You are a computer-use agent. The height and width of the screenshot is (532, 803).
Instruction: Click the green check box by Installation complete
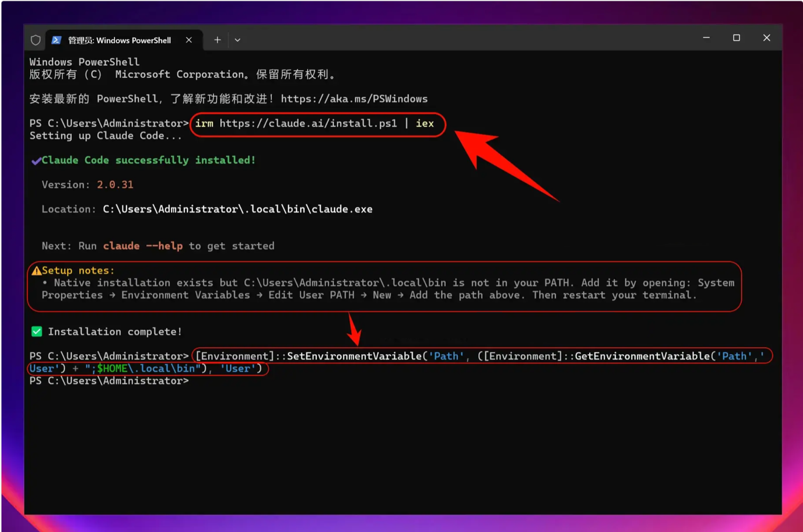37,332
